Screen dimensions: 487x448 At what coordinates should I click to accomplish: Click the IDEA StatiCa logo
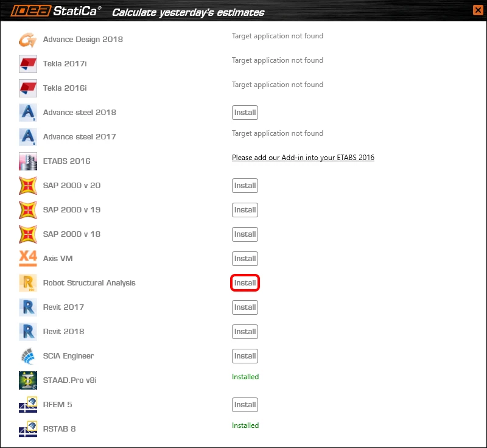pyautogui.click(x=55, y=11)
